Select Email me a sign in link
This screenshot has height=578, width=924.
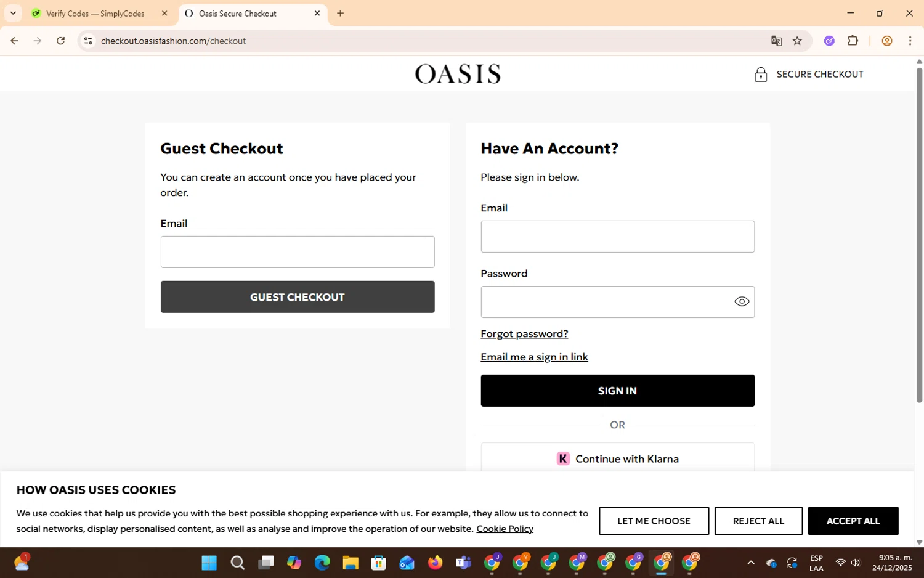point(534,357)
